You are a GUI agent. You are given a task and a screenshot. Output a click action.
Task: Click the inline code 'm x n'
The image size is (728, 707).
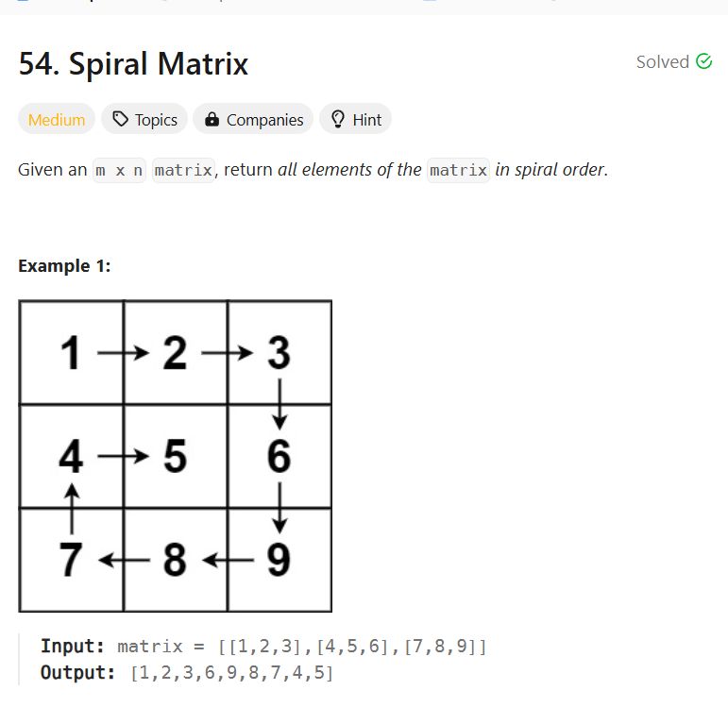pos(119,170)
